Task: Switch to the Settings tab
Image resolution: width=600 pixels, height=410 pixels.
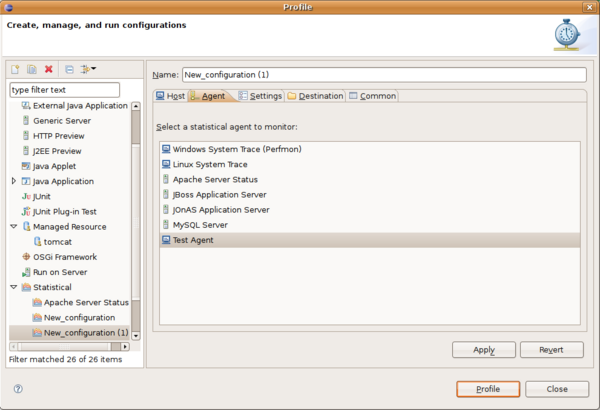Action: (260, 96)
